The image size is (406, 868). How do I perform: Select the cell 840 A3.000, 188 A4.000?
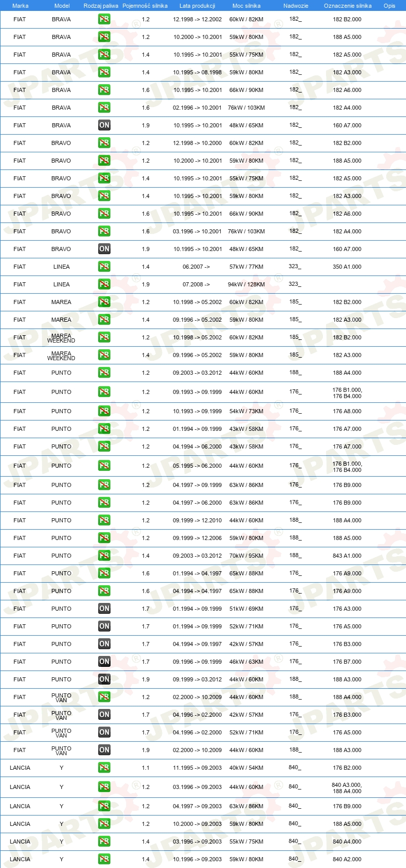pos(347,788)
